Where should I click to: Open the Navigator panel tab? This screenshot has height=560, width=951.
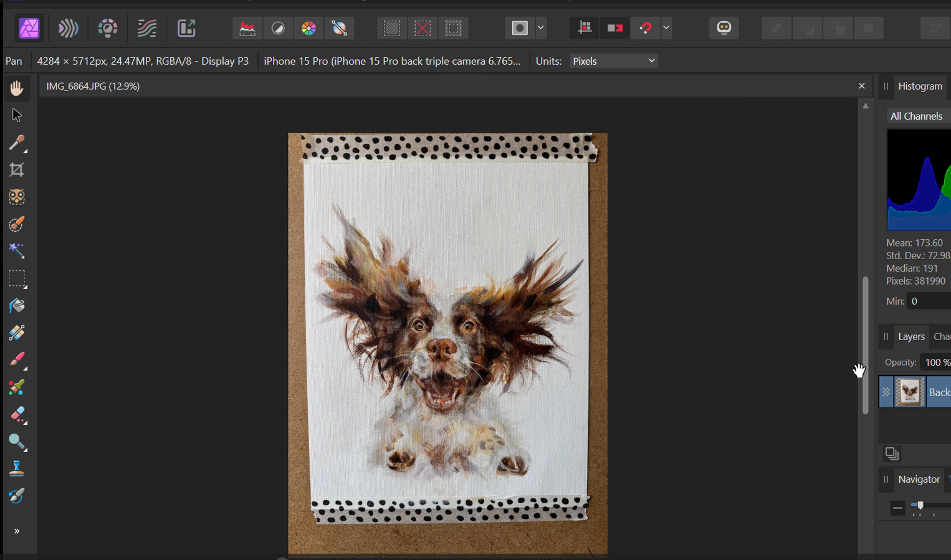(x=919, y=479)
